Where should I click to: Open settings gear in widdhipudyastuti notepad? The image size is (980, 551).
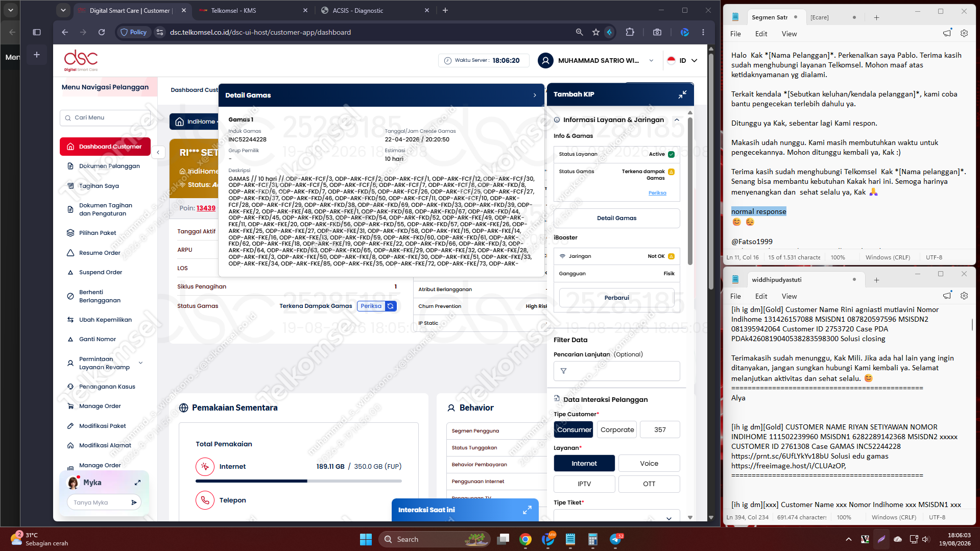(964, 296)
